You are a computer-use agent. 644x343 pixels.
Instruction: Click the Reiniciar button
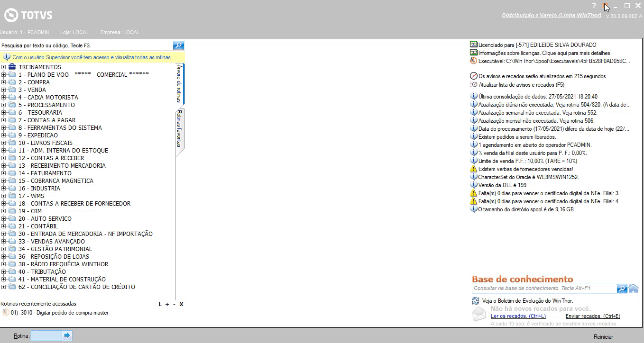point(603,337)
